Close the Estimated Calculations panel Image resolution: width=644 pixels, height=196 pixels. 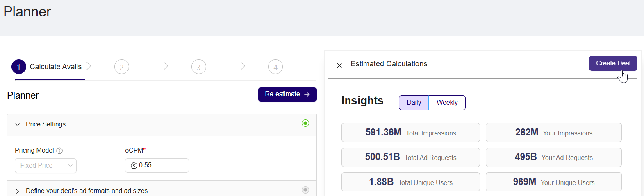point(339,65)
